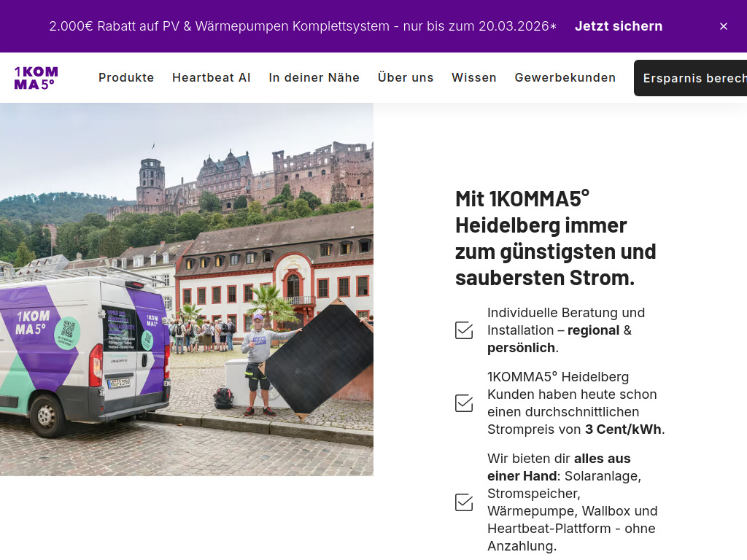Screen dimensions: 747x560
Task: Click the checkmark icon beside 'alles aus einer Hand'
Action: pos(464,502)
